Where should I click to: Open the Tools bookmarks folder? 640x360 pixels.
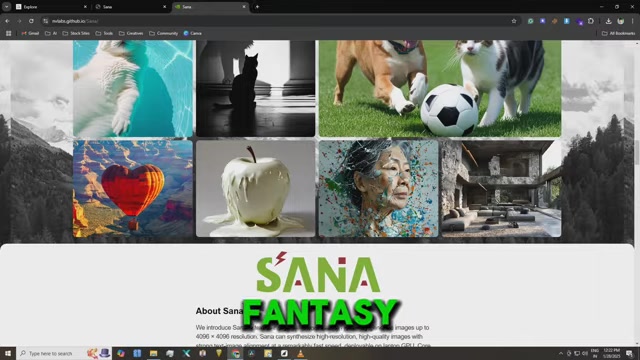click(x=104, y=33)
